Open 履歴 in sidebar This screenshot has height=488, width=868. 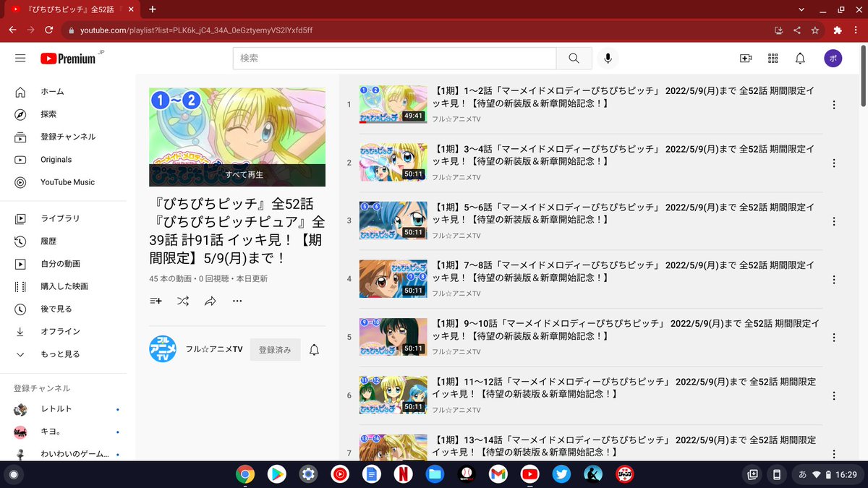pyautogui.click(x=65, y=241)
